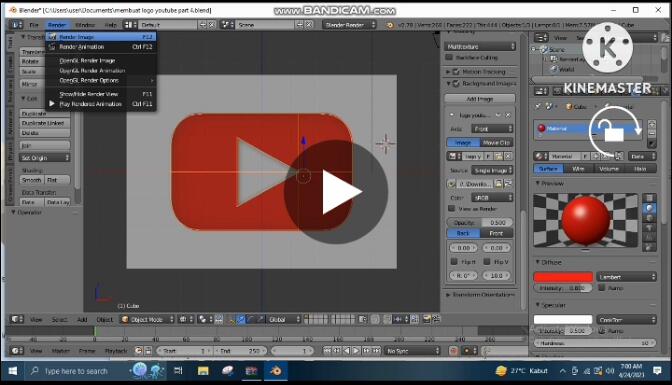The image size is (672, 385).
Task: Click the Add Image button
Action: pyautogui.click(x=480, y=99)
